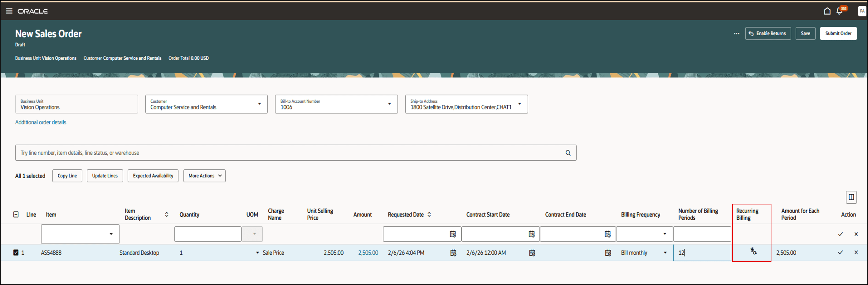Open the hamburger navigation menu
Screen dimensions: 868x285
pos(9,11)
